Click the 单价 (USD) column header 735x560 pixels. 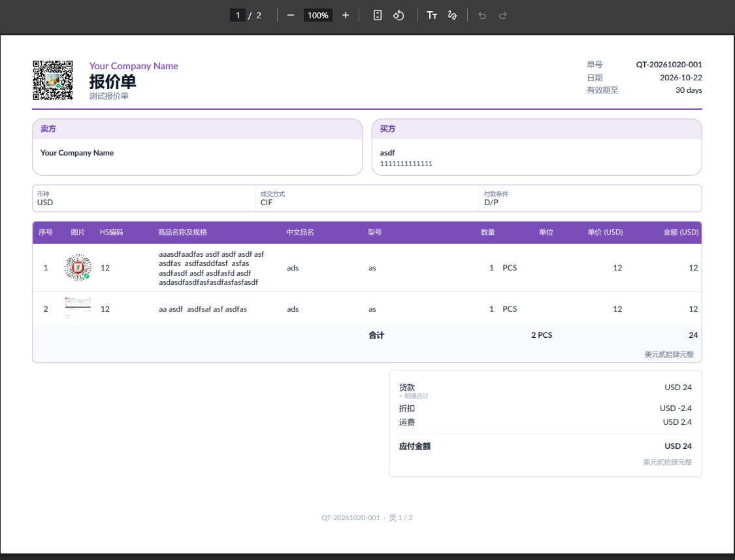tap(605, 232)
